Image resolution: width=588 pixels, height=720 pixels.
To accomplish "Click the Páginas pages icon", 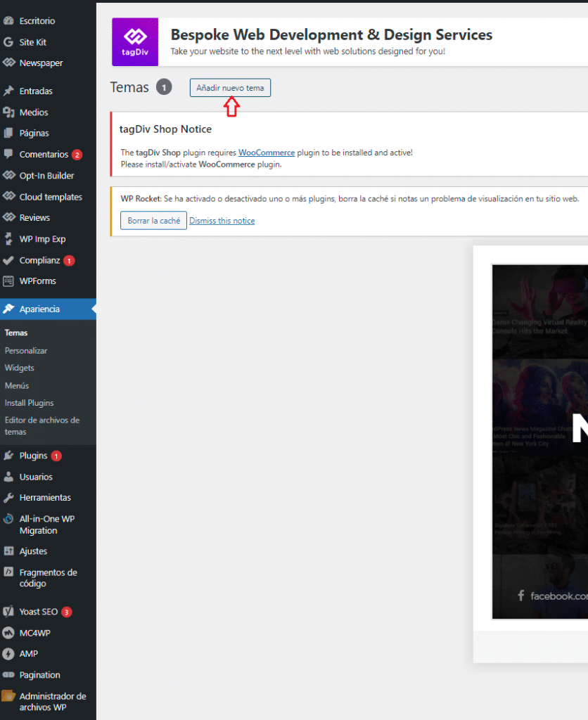I will pyautogui.click(x=8, y=133).
